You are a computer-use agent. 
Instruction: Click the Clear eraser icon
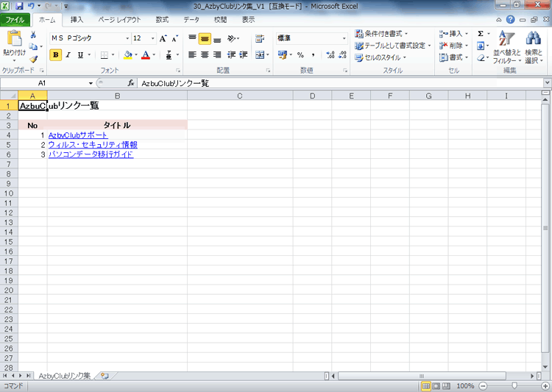tap(481, 57)
